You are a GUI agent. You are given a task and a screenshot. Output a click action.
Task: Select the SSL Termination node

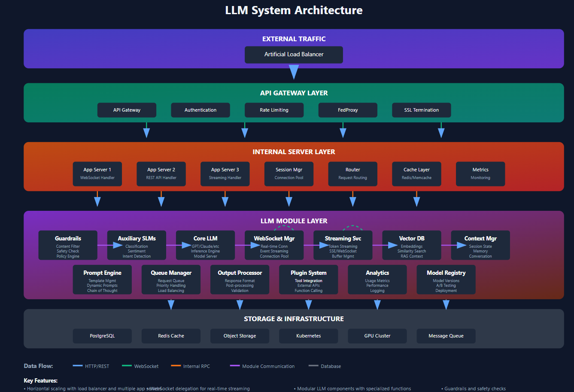coord(421,110)
